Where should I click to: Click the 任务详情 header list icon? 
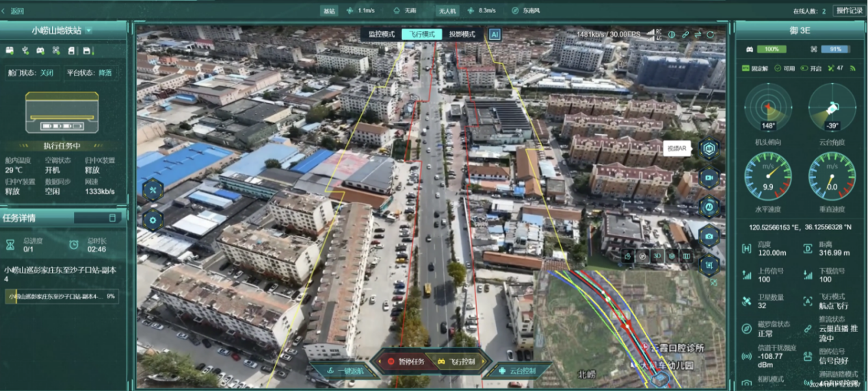pyautogui.click(x=113, y=218)
